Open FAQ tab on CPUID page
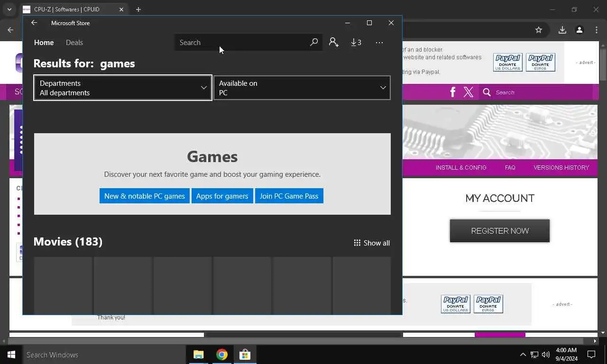This screenshot has height=364, width=607. (x=510, y=167)
